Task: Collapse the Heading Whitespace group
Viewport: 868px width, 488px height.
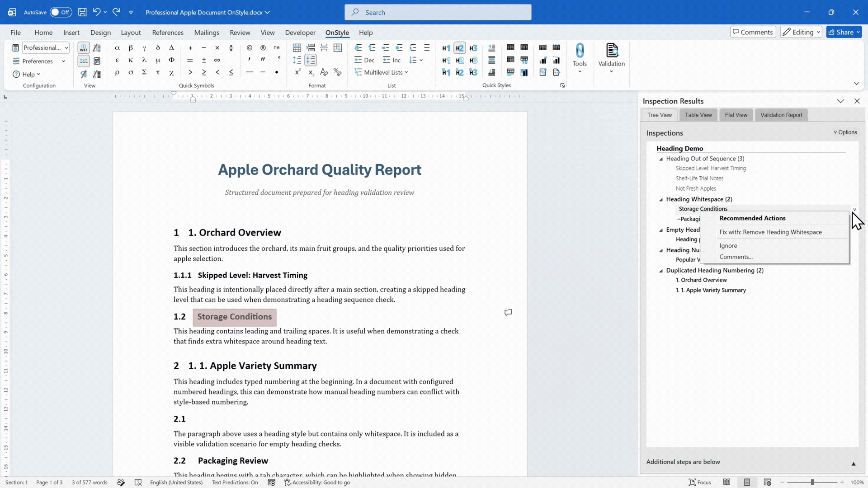Action: [661, 199]
